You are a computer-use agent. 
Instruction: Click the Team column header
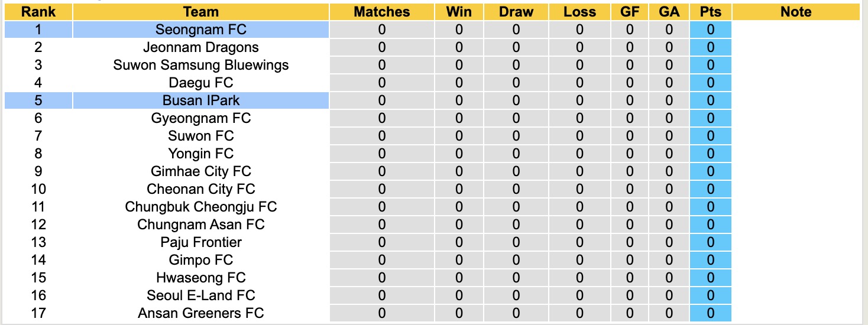click(x=201, y=12)
